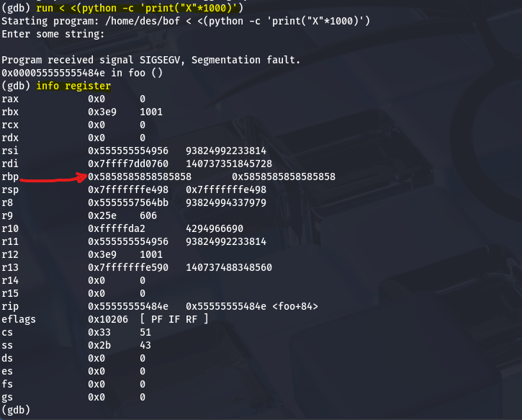Click the cs register hex value 0x33
The image size is (522, 420).
point(99,332)
